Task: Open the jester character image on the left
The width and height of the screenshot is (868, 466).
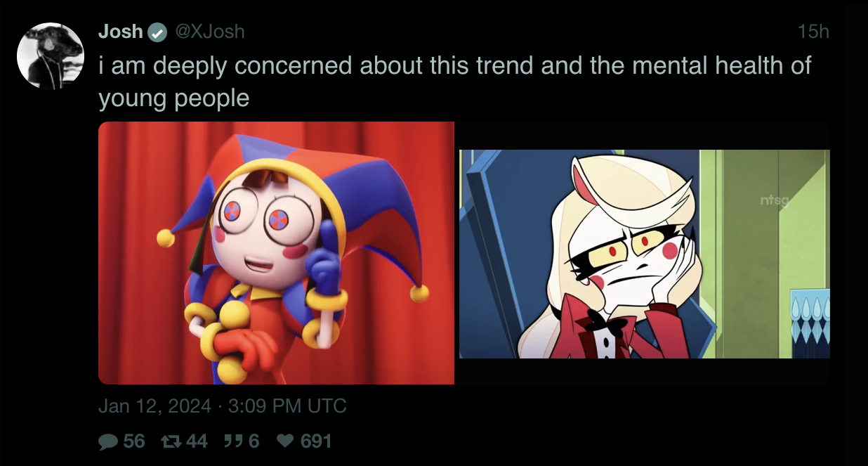Action: coord(276,253)
